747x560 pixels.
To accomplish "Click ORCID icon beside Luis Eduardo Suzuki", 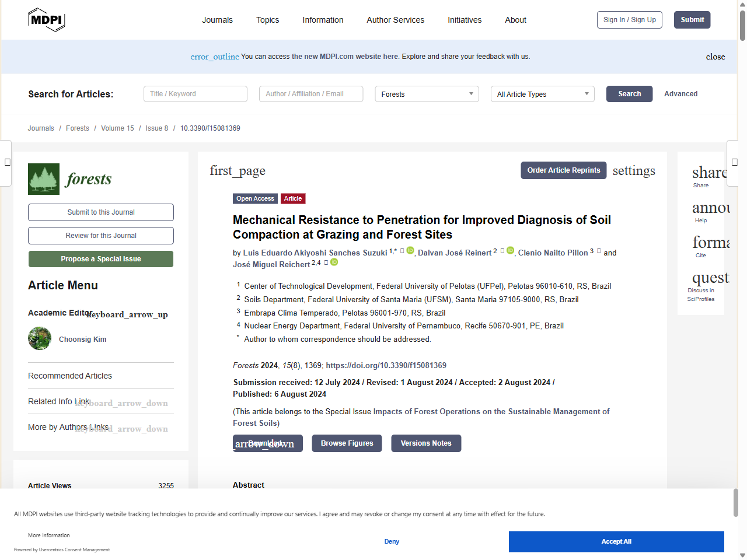I will (410, 250).
